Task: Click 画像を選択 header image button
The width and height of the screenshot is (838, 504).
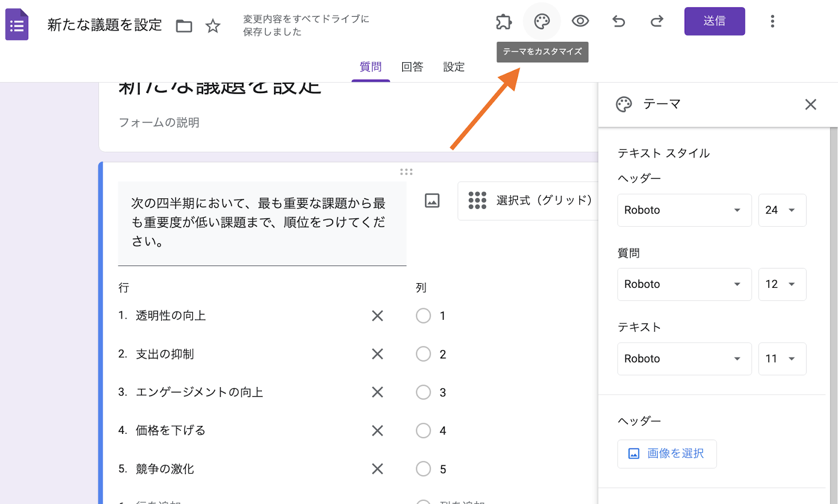Action: click(667, 454)
